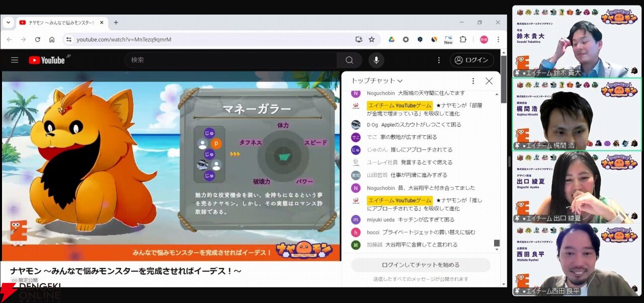
Task: Click the YouTube 検索 search field
Action: (231, 60)
